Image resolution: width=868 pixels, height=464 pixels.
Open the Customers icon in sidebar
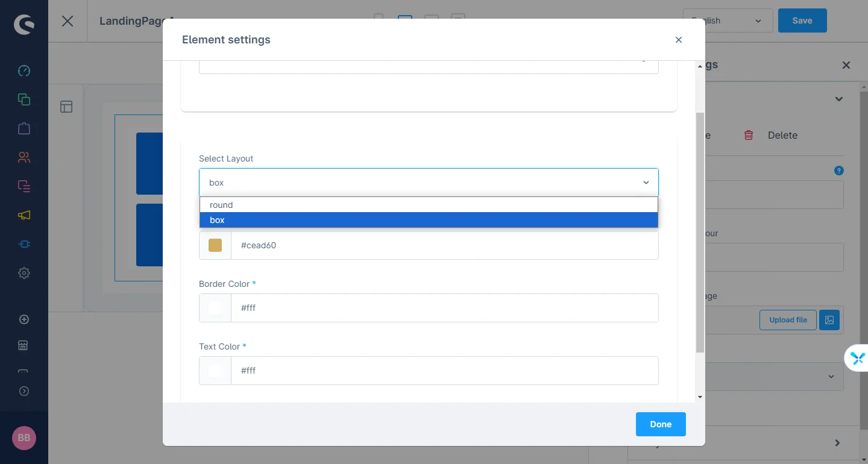tap(24, 157)
